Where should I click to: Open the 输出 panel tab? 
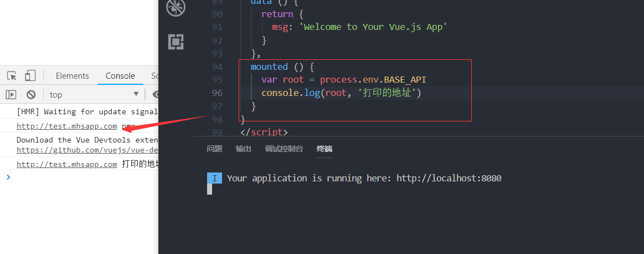point(244,149)
